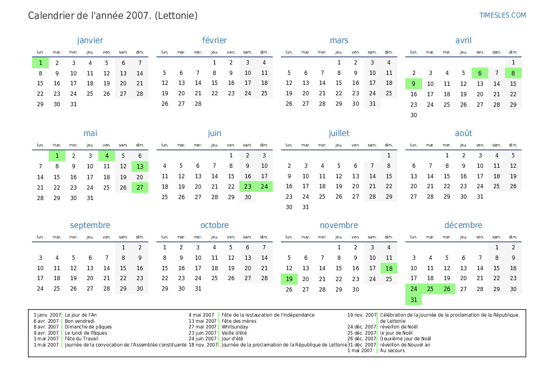
Task: Click the août month heading
Action: [x=463, y=133]
